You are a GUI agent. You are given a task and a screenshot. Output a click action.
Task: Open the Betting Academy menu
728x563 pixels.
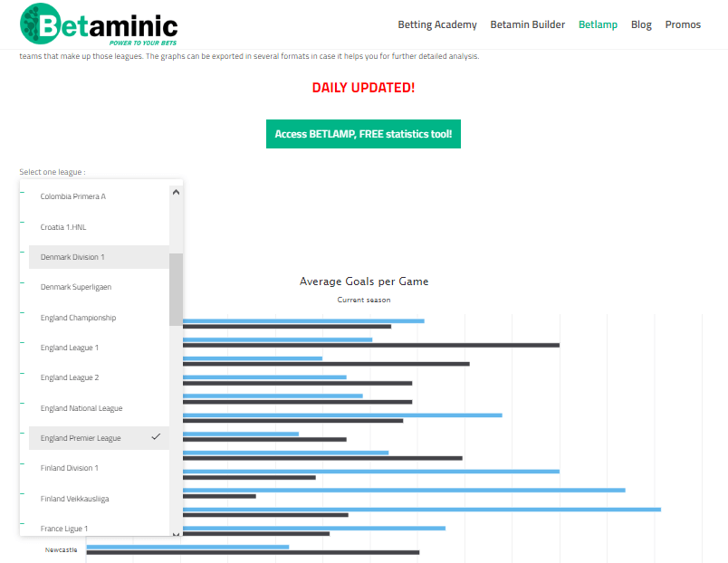point(437,24)
